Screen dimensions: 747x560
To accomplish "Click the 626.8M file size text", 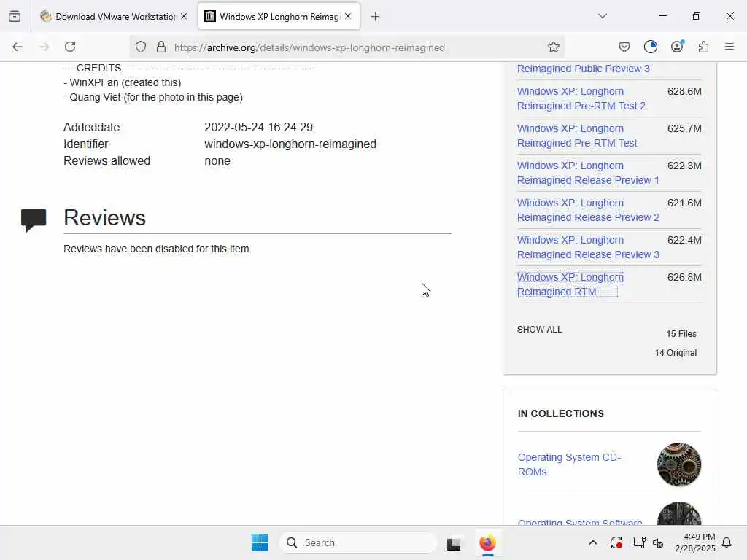I will tap(684, 277).
